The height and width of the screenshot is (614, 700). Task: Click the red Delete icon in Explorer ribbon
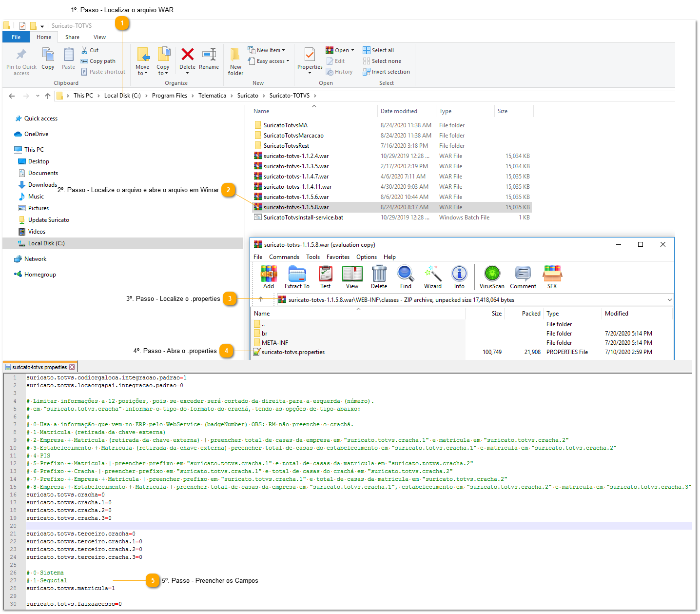[187, 55]
